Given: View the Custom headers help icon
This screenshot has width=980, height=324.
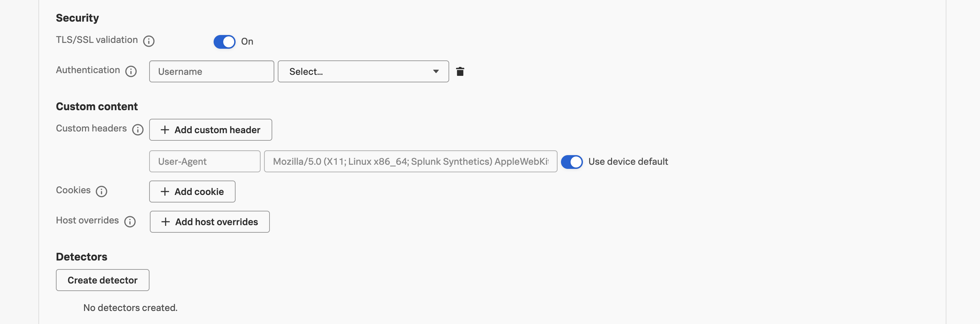Looking at the screenshot, I should pyautogui.click(x=138, y=130).
